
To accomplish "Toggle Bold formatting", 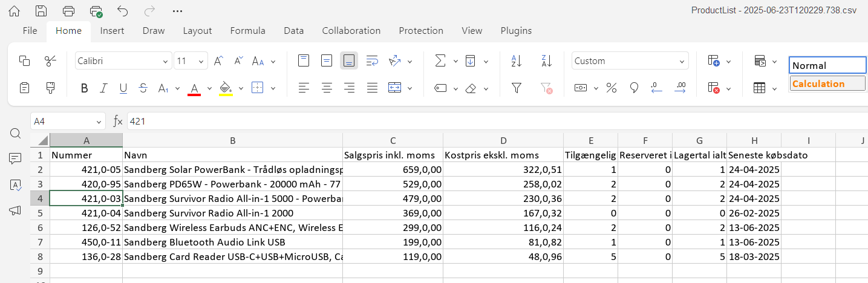I will click(85, 88).
